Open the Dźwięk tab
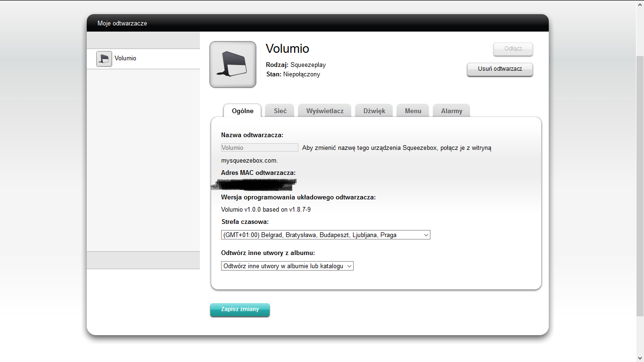644x362 pixels. pos(374,111)
